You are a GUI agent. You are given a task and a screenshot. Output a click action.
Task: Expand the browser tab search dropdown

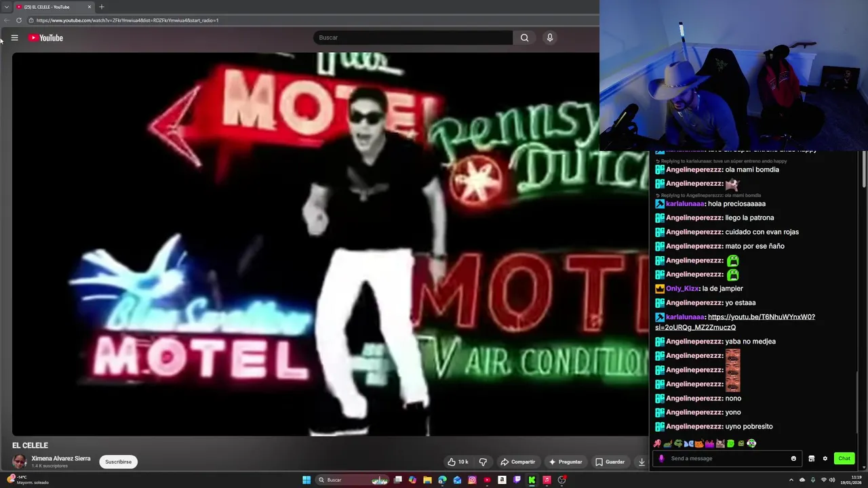click(x=6, y=7)
